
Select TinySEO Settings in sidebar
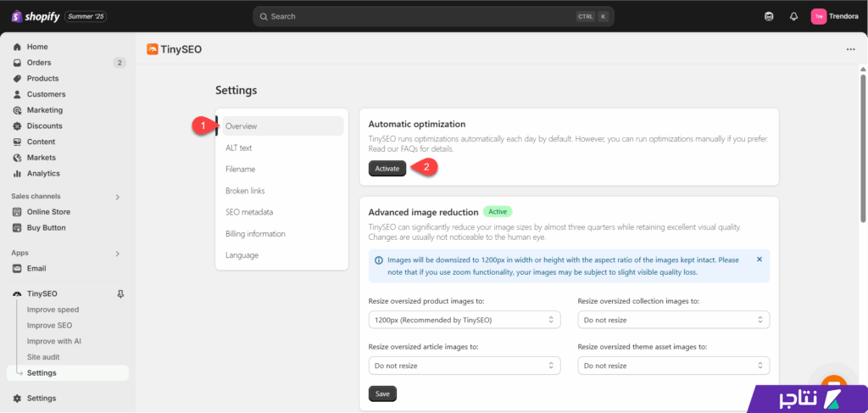point(68,372)
